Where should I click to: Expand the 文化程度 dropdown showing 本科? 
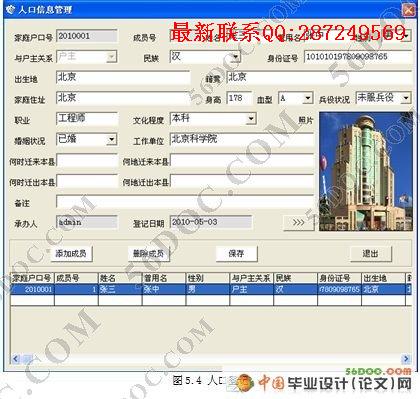(251, 119)
